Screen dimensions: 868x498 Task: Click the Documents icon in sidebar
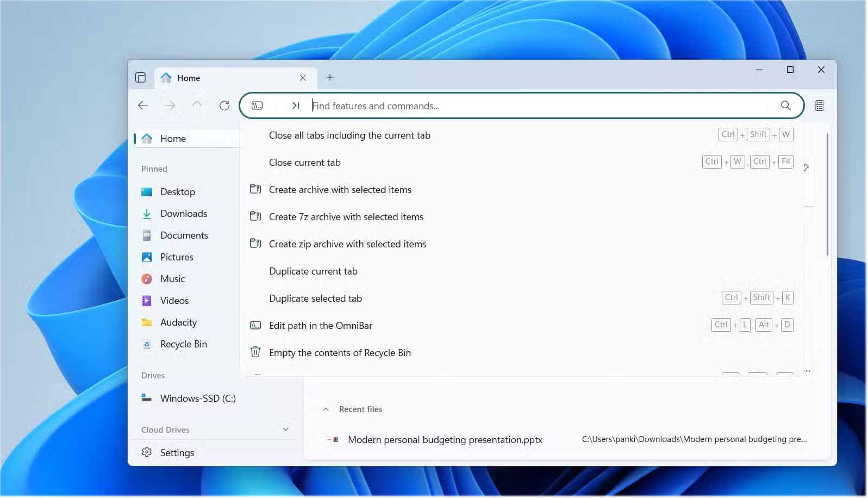(x=147, y=235)
